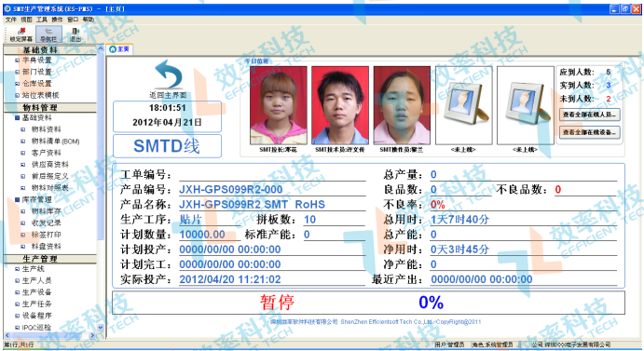Click the clock time 18:01:51
644x351 pixels.
[167, 108]
